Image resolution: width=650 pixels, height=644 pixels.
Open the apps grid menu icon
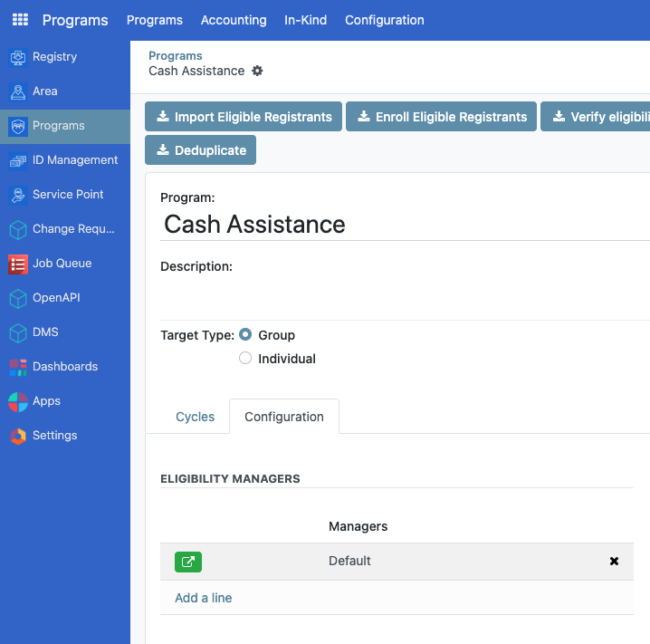(20, 20)
